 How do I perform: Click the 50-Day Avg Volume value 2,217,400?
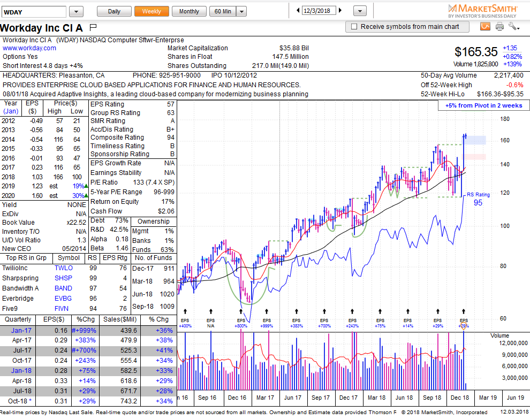509,75
